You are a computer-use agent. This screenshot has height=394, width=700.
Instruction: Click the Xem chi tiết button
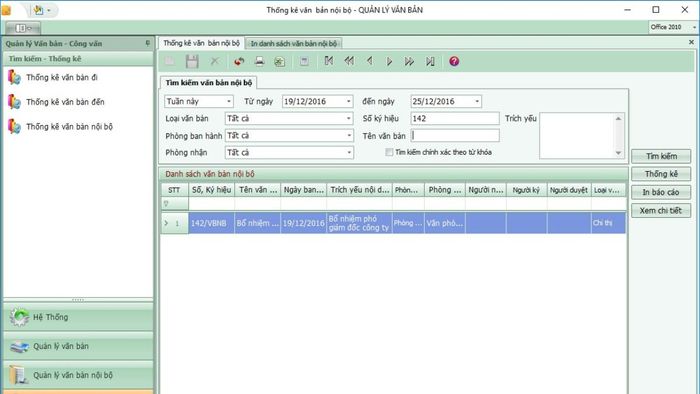tap(661, 211)
